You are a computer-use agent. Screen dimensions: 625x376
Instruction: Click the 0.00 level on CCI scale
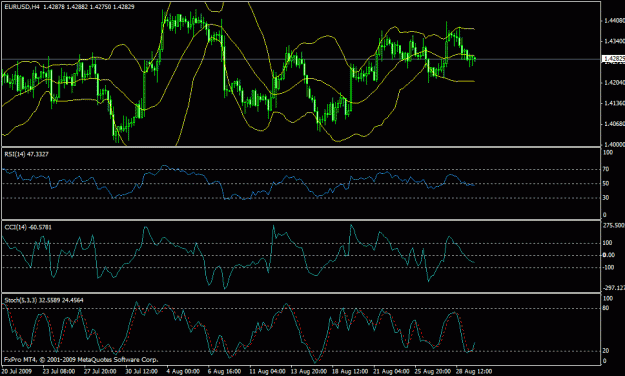[x=609, y=255]
